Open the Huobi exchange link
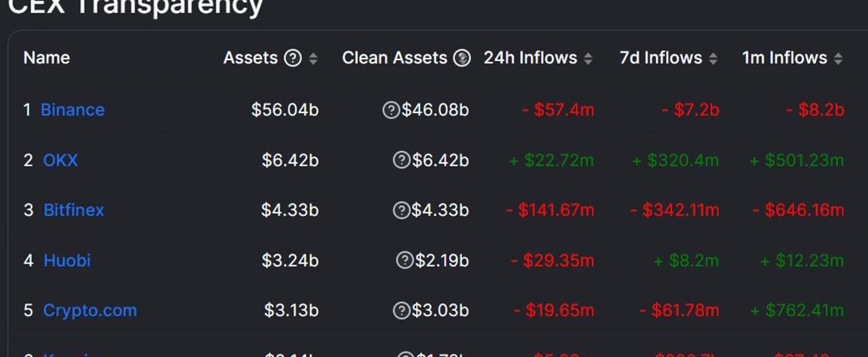 tap(67, 260)
